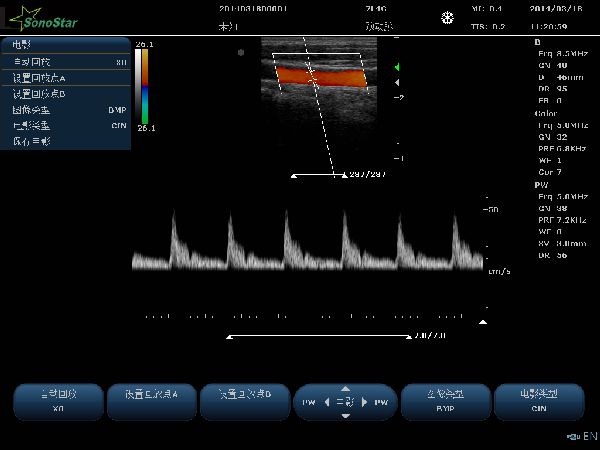Viewport: 600px width, 450px height.
Task: Switch the EN input language indicator
Action: (590, 436)
